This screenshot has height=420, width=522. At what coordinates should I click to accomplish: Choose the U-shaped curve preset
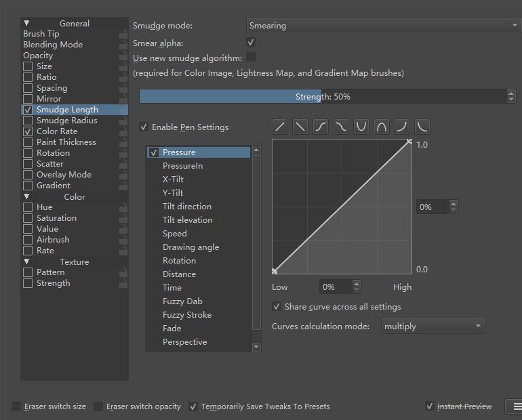(361, 127)
